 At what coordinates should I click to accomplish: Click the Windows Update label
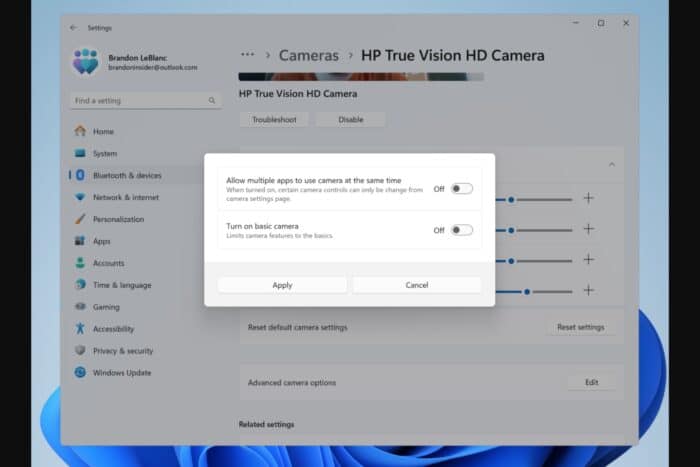[122, 372]
